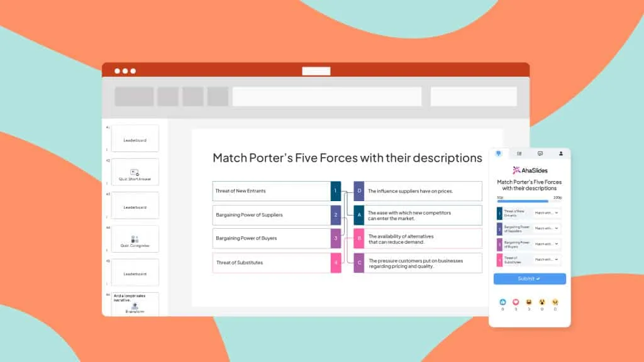
Task: Select the first Leaderboard slide thumbnail
Action: pyautogui.click(x=135, y=138)
